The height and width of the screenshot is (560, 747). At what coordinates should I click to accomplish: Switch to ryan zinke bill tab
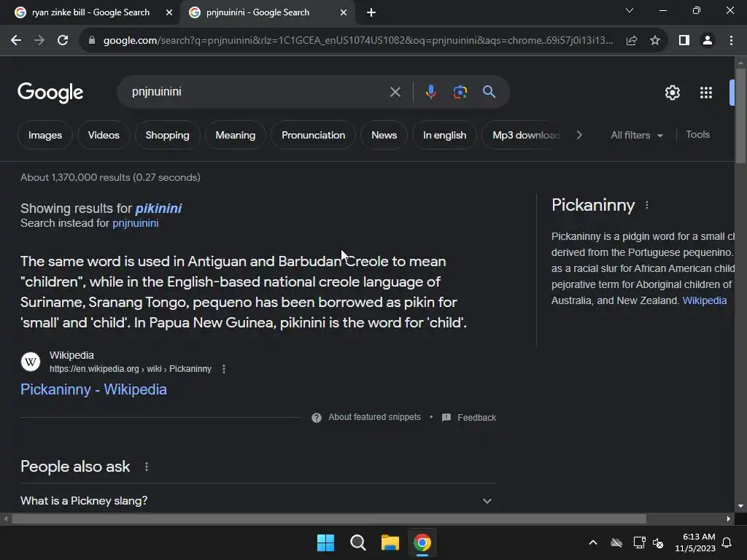90,13
